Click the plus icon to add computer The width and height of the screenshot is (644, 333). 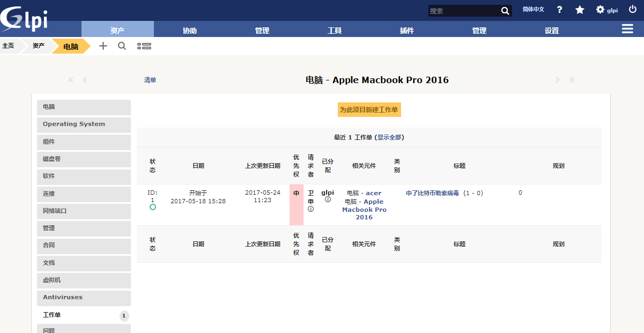(103, 46)
